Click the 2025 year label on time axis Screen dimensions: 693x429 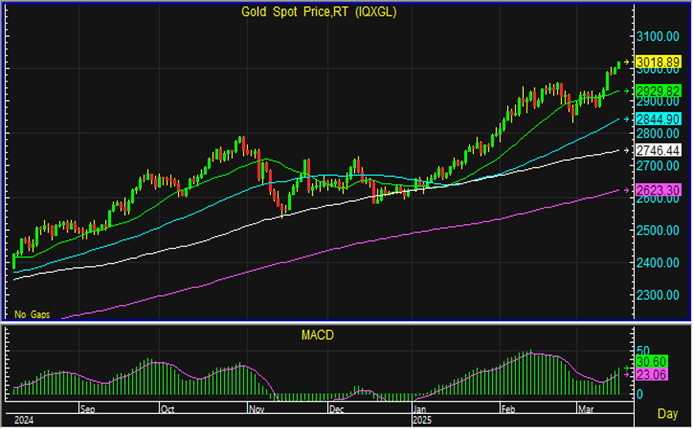click(423, 421)
